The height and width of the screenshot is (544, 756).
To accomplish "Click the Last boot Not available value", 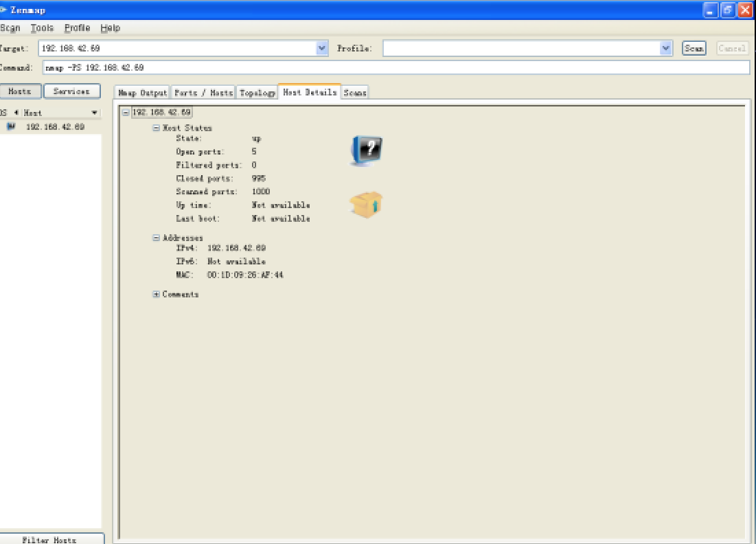I will (x=281, y=218).
